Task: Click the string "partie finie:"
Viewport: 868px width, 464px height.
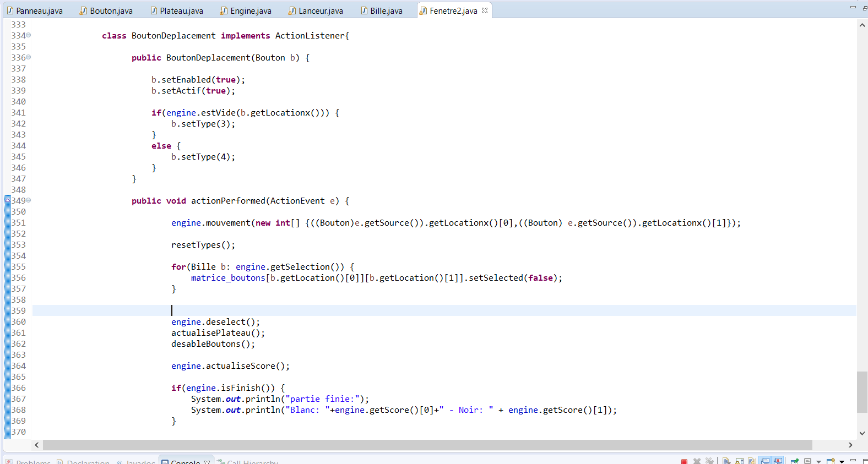Action: click(x=322, y=399)
